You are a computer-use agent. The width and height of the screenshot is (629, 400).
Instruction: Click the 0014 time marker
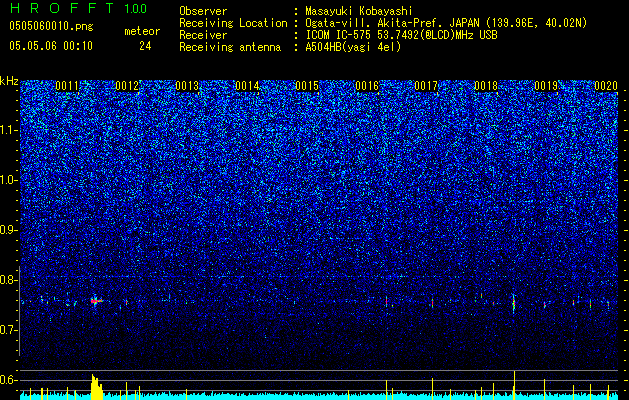[x=247, y=86]
